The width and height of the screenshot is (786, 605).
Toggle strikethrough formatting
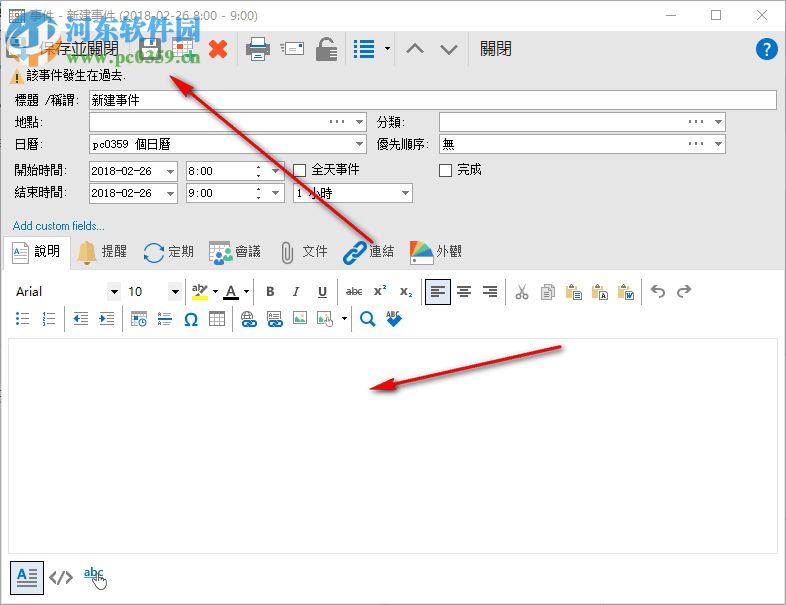(x=354, y=291)
